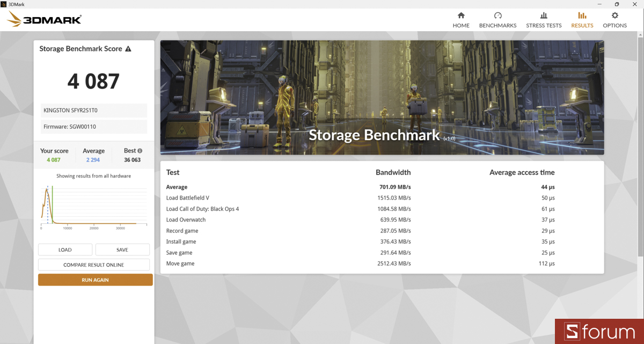Click the score distribution chart
Viewport: 644px width, 344px height.
(94, 207)
